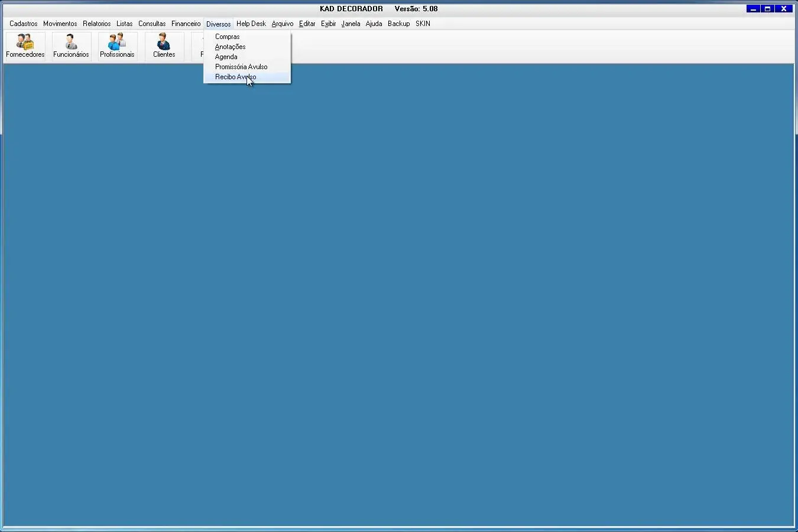Open the Financeiro menu

click(186, 24)
